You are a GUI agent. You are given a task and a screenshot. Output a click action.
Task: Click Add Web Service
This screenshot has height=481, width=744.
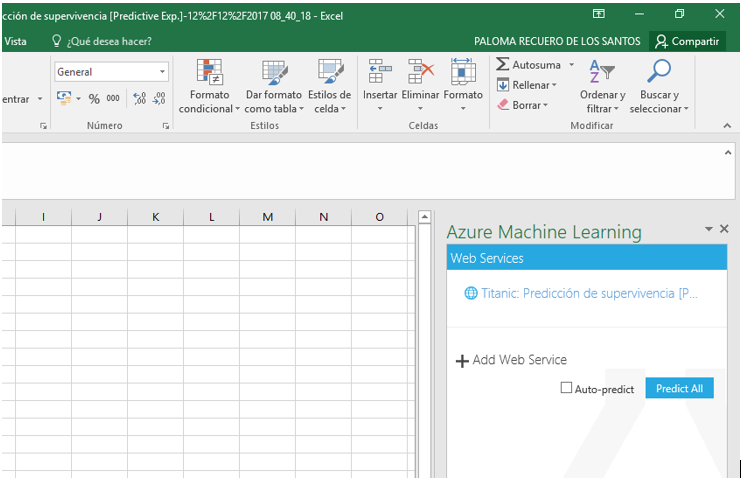511,360
